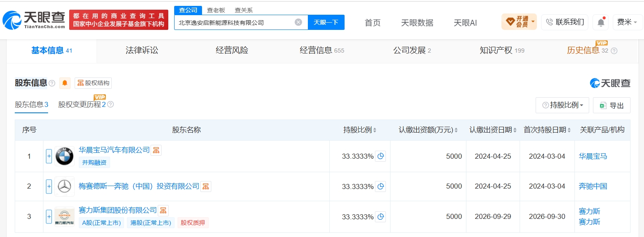Export shareholder table with 导出 button
644x237 pixels.
tap(612, 105)
